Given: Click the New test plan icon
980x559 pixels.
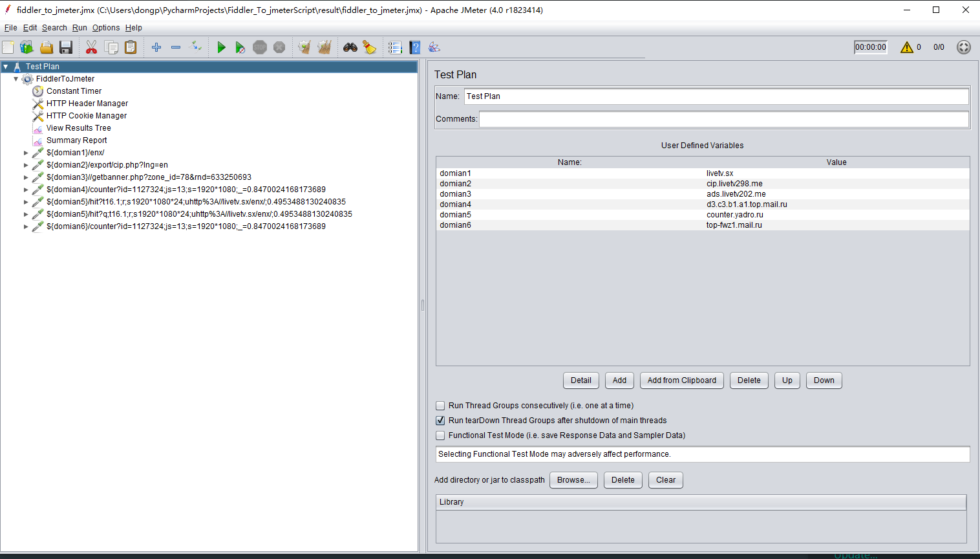Looking at the screenshot, I should tap(8, 47).
